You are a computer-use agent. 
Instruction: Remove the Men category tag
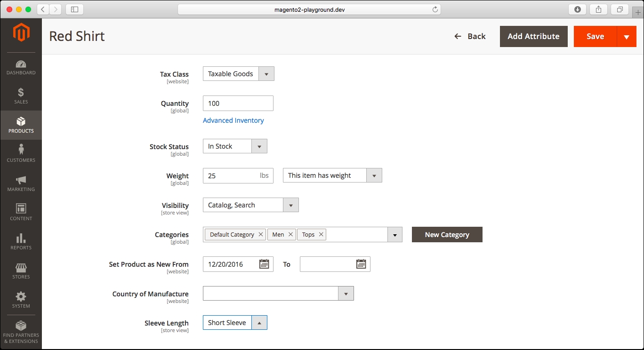tap(291, 234)
